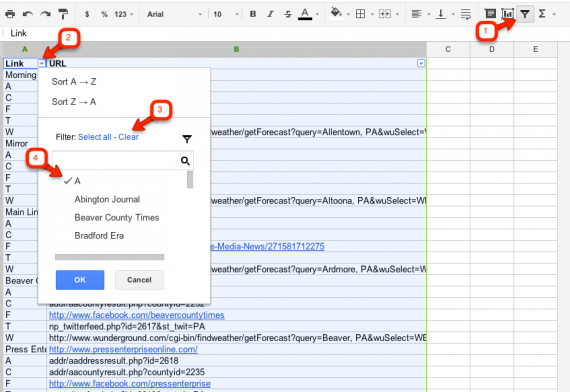Confirm the filter with OK
Screen dimensions: 570x392
point(80,280)
